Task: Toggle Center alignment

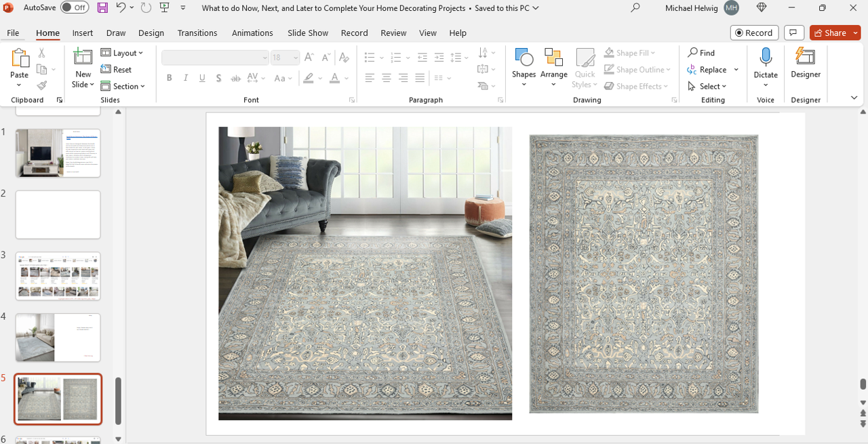Action: click(x=387, y=79)
